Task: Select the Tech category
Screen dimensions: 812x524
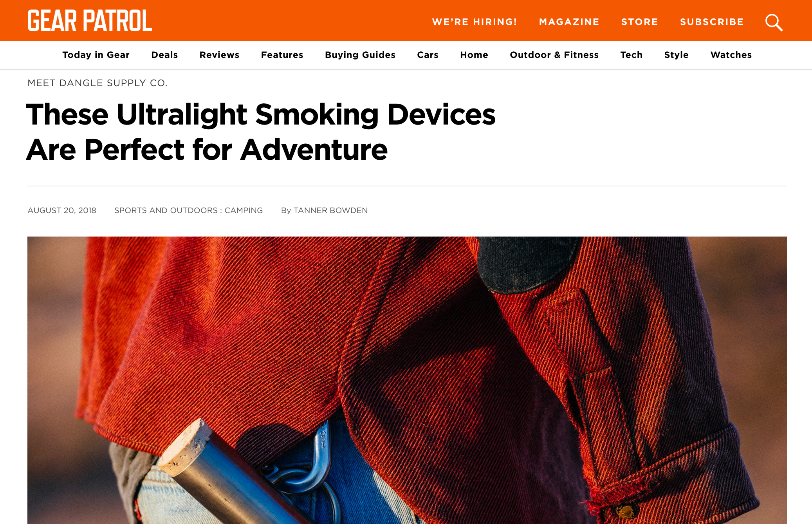Action: (632, 55)
